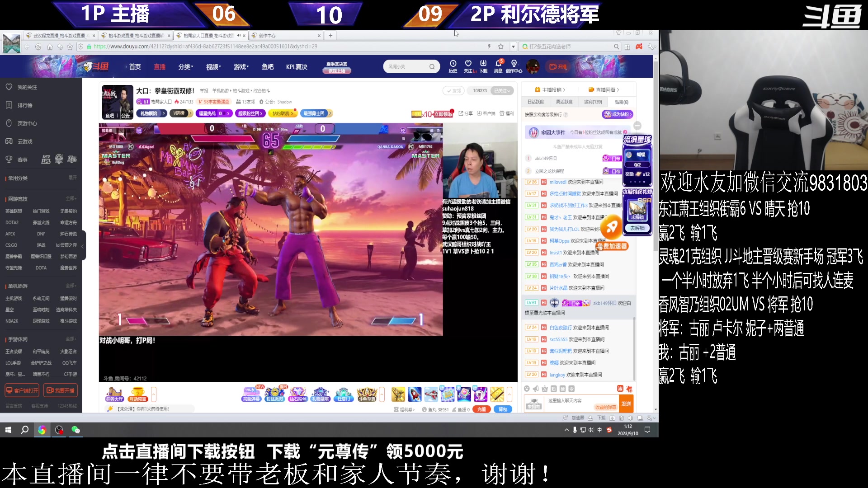Click the search magnifier in Douyu search box

coord(432,66)
